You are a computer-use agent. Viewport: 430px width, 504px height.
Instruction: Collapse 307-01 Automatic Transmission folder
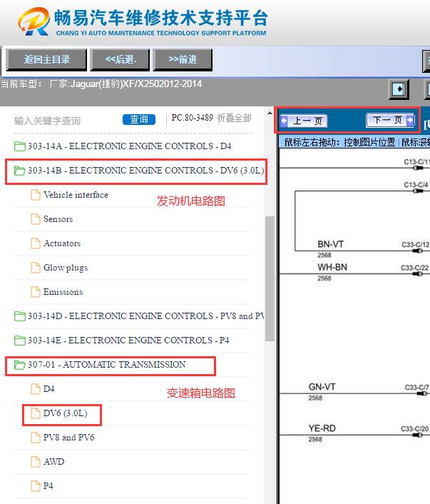(x=107, y=365)
